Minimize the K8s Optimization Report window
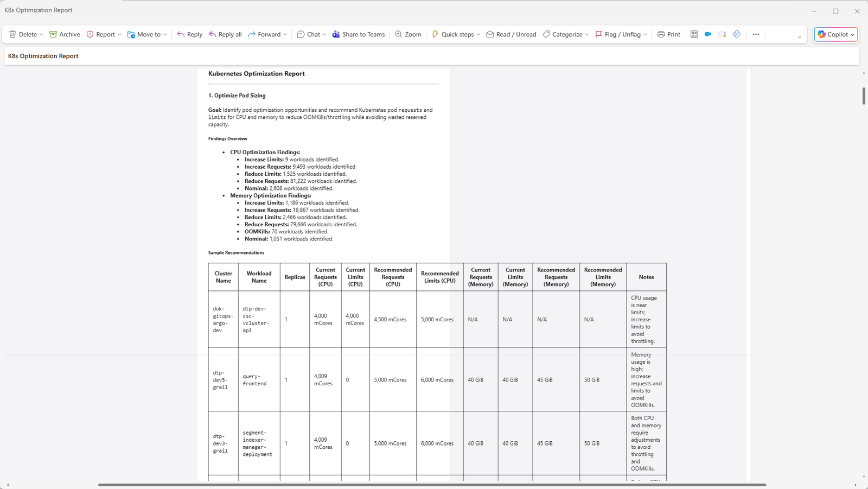 (814, 11)
